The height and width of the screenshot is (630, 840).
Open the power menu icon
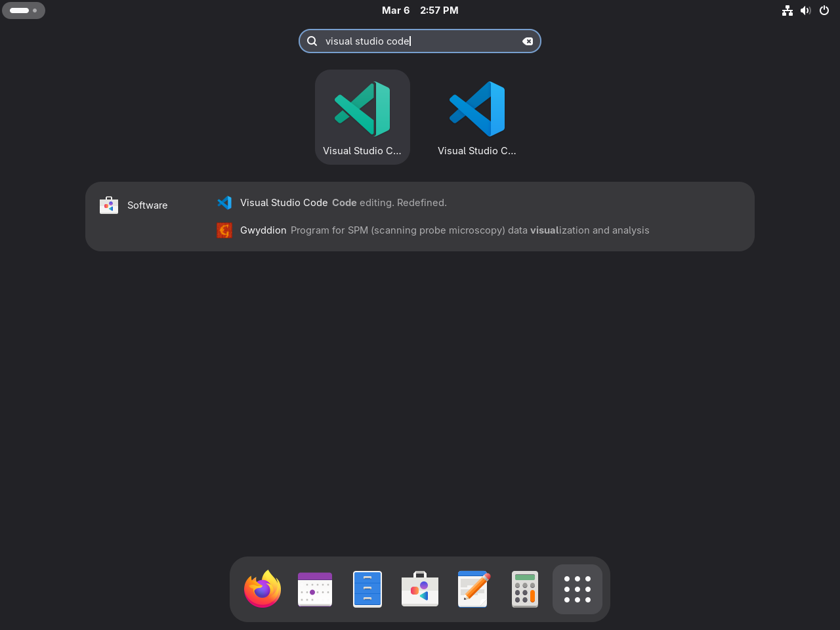pyautogui.click(x=824, y=10)
